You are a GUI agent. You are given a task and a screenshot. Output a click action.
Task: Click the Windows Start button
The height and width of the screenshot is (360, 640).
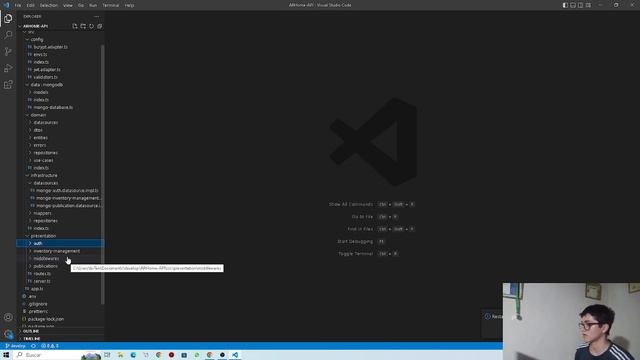(x=6, y=355)
